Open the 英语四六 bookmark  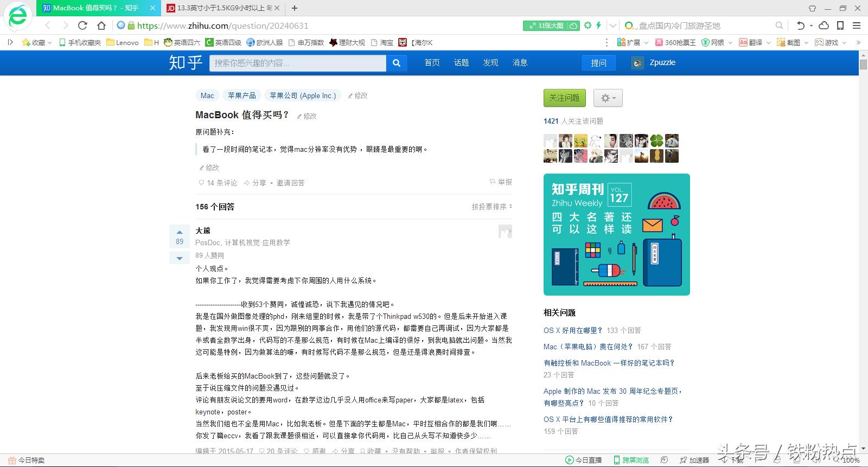click(182, 42)
